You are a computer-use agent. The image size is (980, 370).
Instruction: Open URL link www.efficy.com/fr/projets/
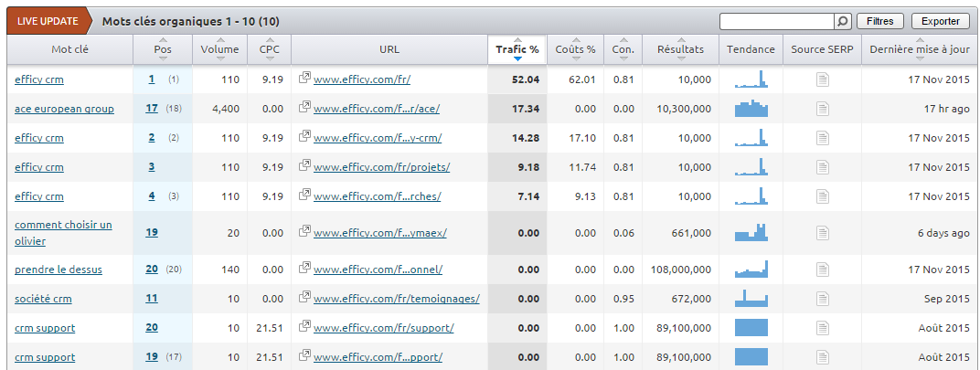coord(382,167)
